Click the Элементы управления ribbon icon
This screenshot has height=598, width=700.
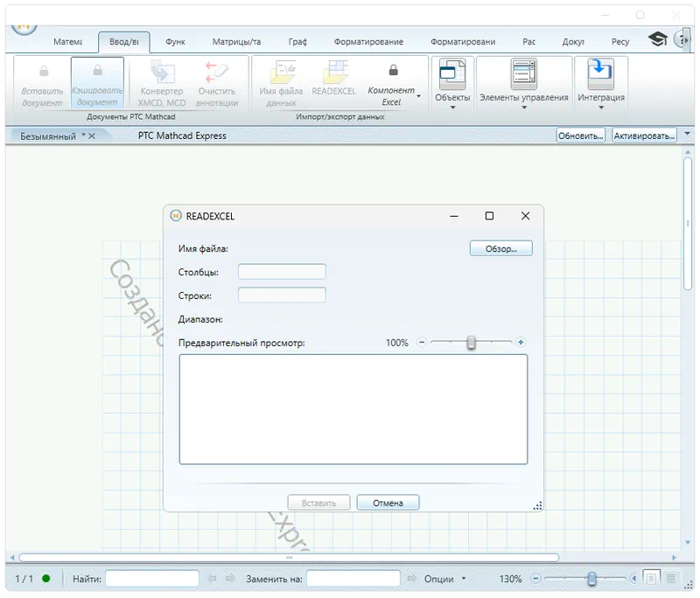tap(523, 74)
